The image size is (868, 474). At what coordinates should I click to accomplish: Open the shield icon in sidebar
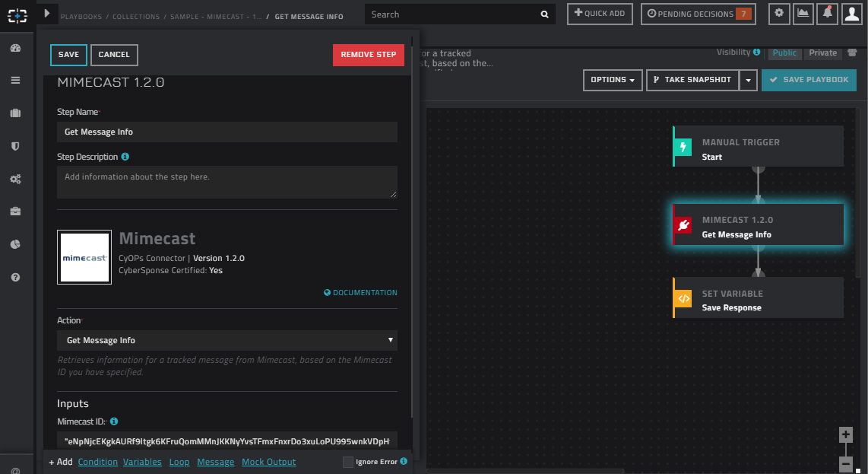(x=15, y=146)
